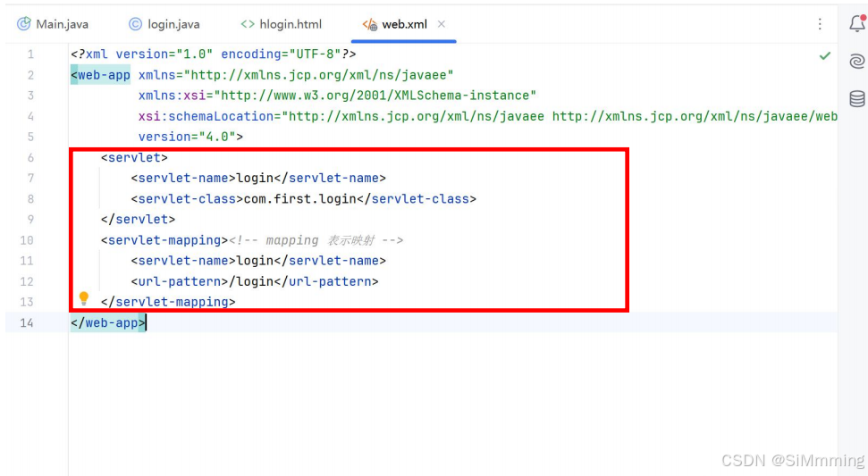Click line number 1 in the gutter
The height and width of the screenshot is (476, 868).
(x=30, y=54)
